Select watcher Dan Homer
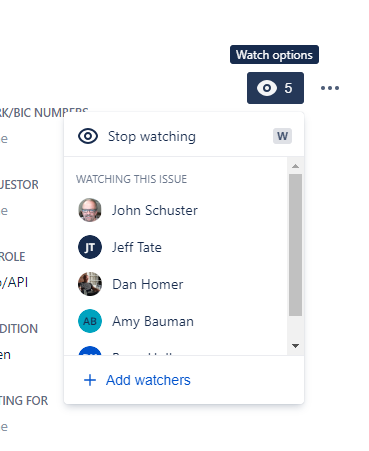The height and width of the screenshot is (451, 369). [x=176, y=284]
